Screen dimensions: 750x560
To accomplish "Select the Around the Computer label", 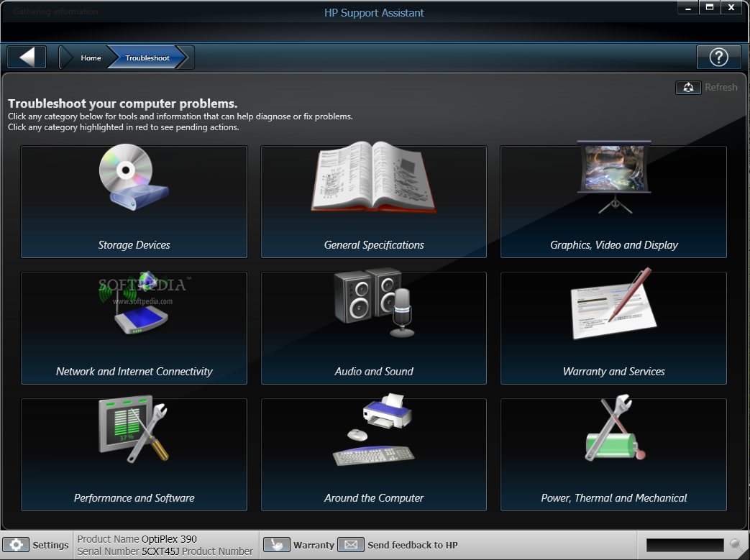I will (374, 498).
